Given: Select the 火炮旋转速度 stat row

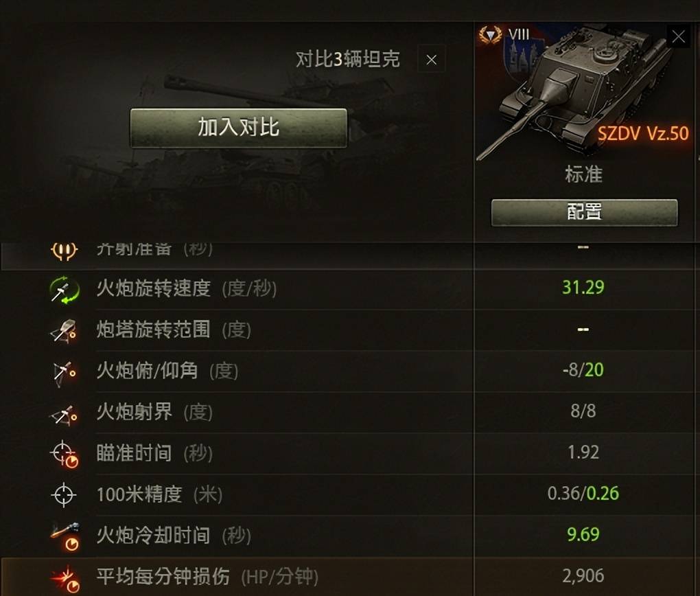Looking at the screenshot, I should pyautogui.click(x=350, y=288).
